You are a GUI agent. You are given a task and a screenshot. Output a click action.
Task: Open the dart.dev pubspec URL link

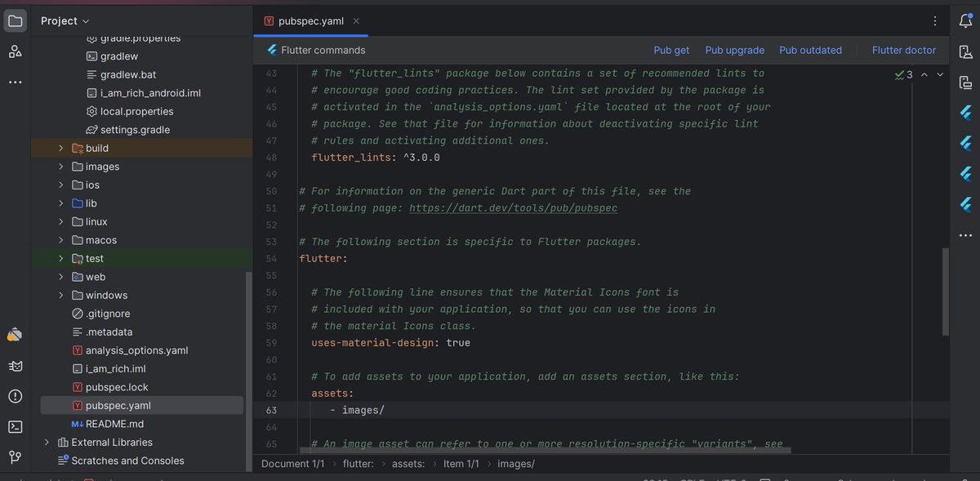[x=513, y=208]
